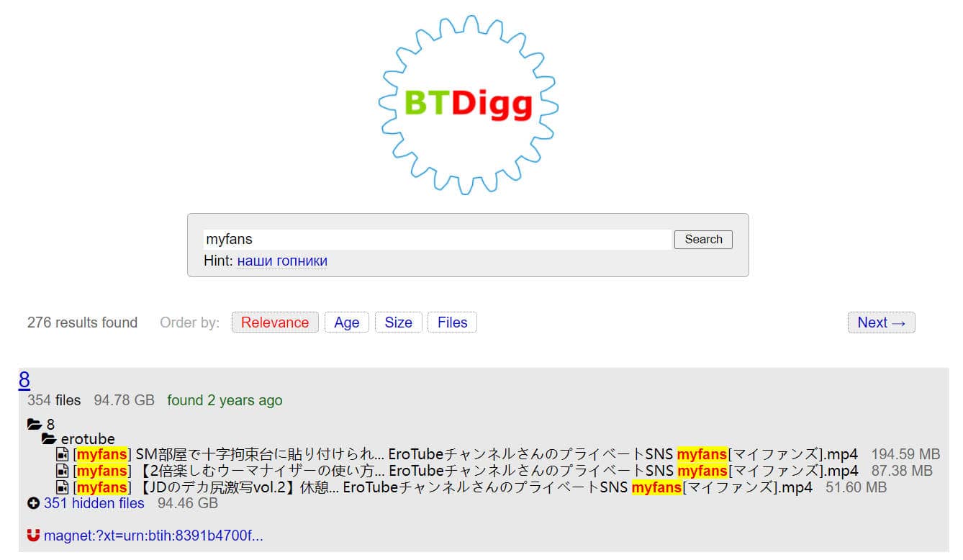The width and height of the screenshot is (963, 560).
Task: Open the hint link наши гопники
Action: [x=282, y=261]
